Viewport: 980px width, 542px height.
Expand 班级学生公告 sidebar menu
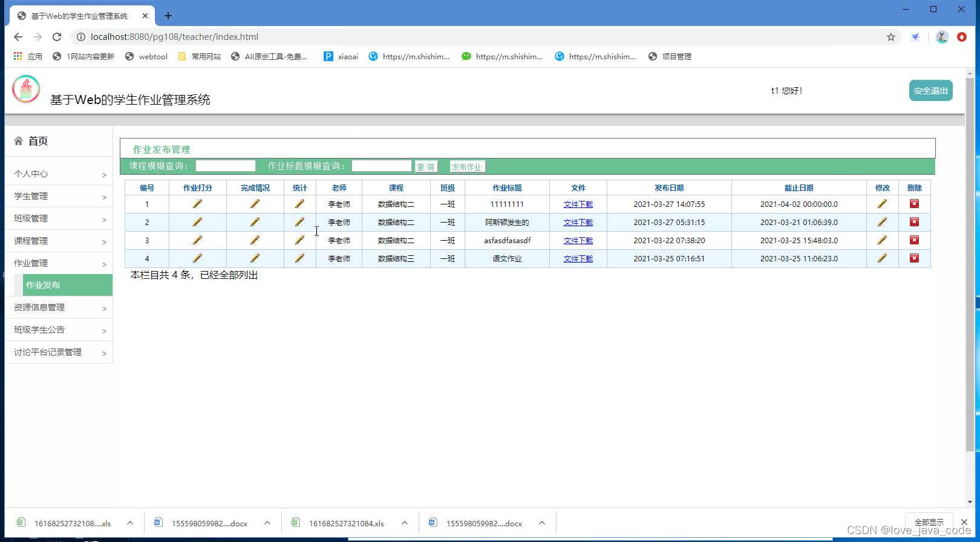coord(59,330)
